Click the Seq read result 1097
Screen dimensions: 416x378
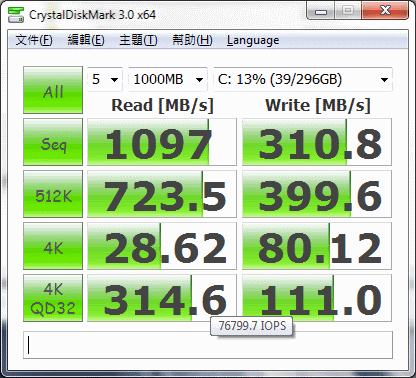coord(162,142)
